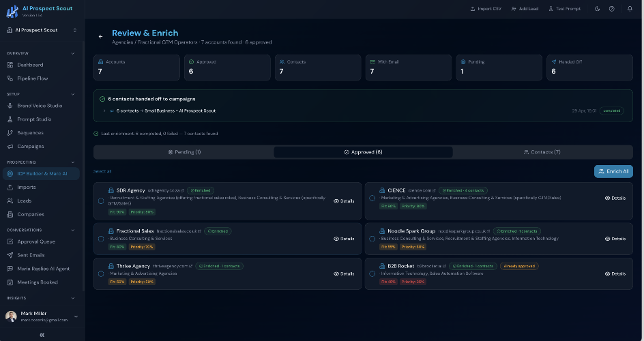Open the help question-mark icon
This screenshot has height=341, width=644.
pyautogui.click(x=611, y=9)
